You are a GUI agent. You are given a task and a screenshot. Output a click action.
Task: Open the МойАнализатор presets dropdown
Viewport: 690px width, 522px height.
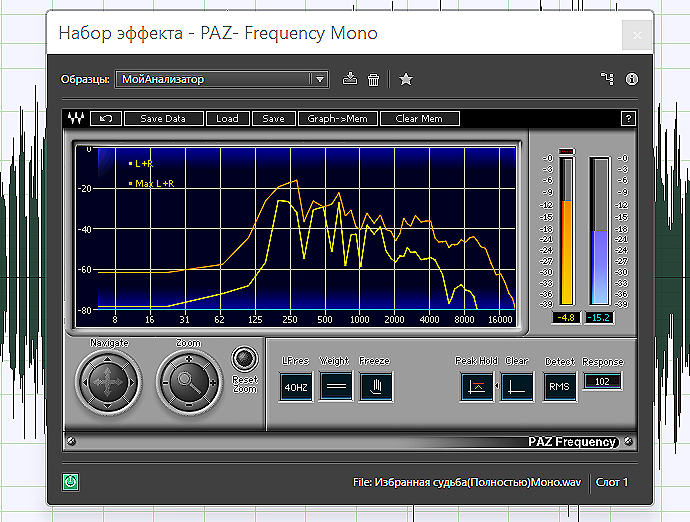click(x=222, y=79)
